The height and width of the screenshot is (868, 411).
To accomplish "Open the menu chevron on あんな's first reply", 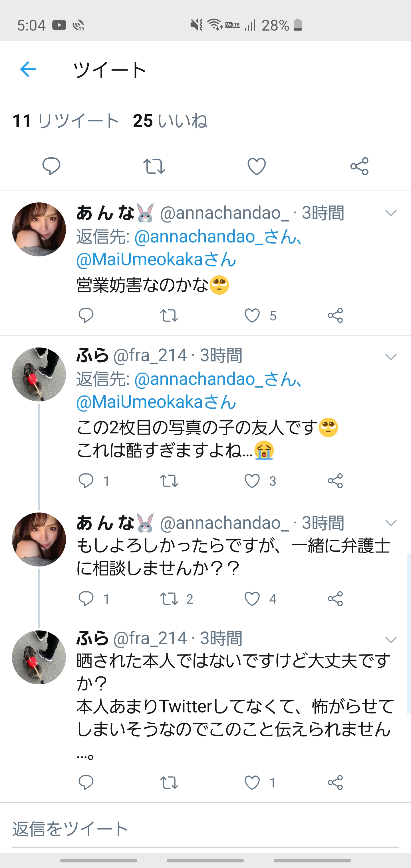I will point(391,213).
